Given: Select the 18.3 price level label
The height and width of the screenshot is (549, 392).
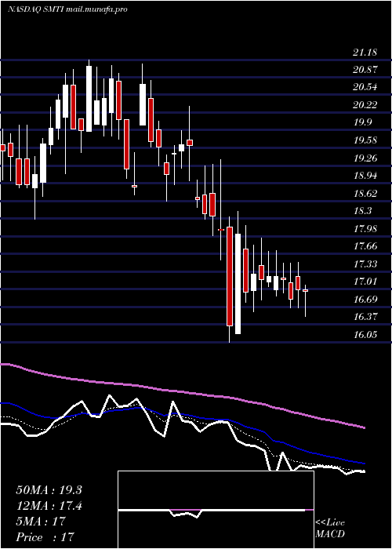Looking at the screenshot, I should point(362,211).
